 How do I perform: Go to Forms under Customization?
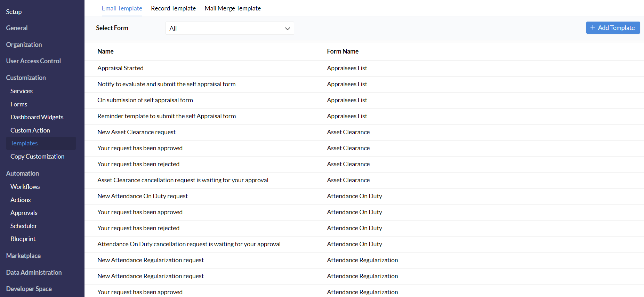19,104
